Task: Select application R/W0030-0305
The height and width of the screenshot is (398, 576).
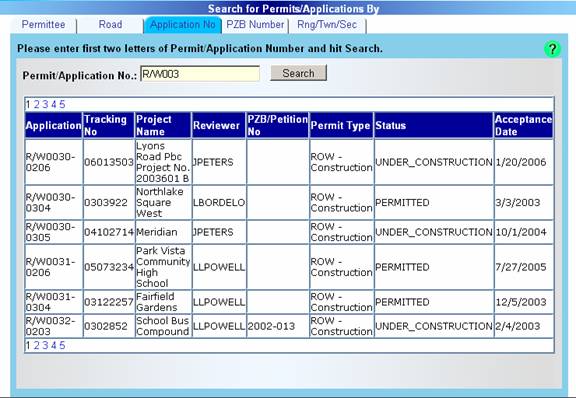Action: click(50, 232)
